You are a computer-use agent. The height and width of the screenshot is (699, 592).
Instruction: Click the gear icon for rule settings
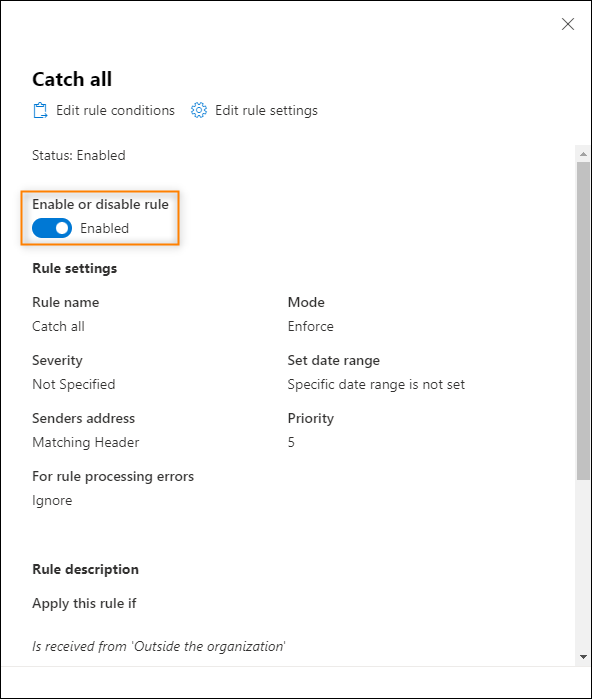199,110
